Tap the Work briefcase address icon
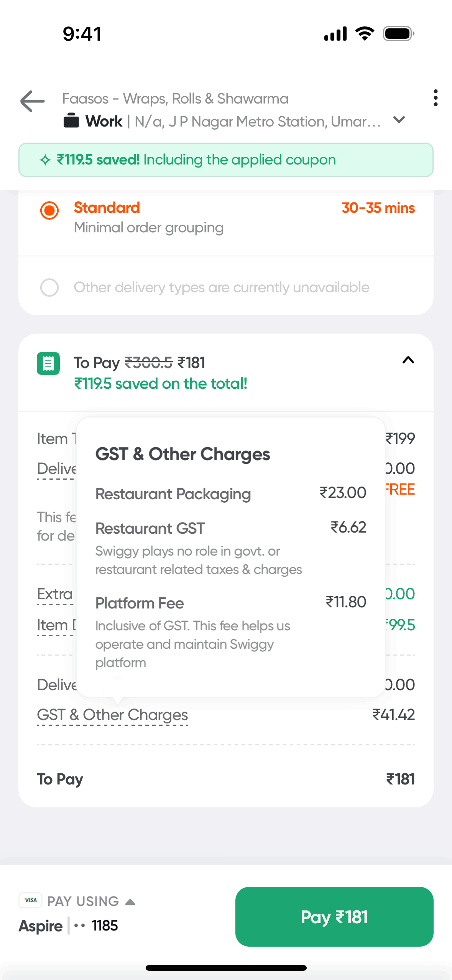 tap(71, 121)
